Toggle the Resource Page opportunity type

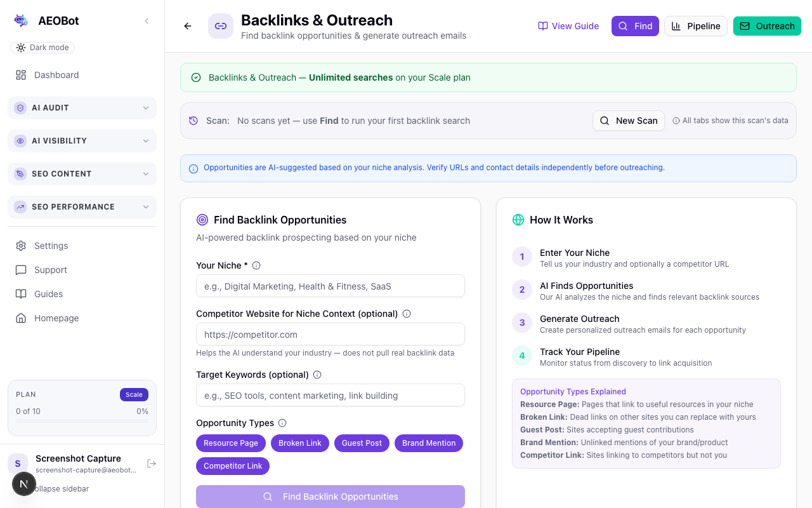[231, 443]
